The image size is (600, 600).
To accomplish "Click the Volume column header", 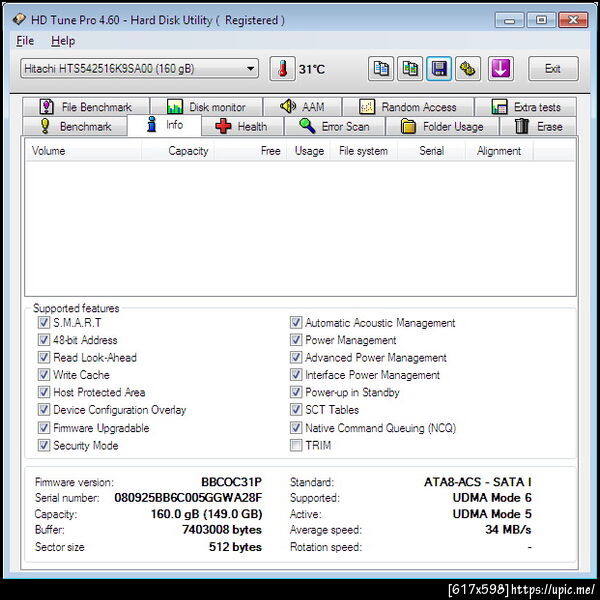I will [83, 151].
